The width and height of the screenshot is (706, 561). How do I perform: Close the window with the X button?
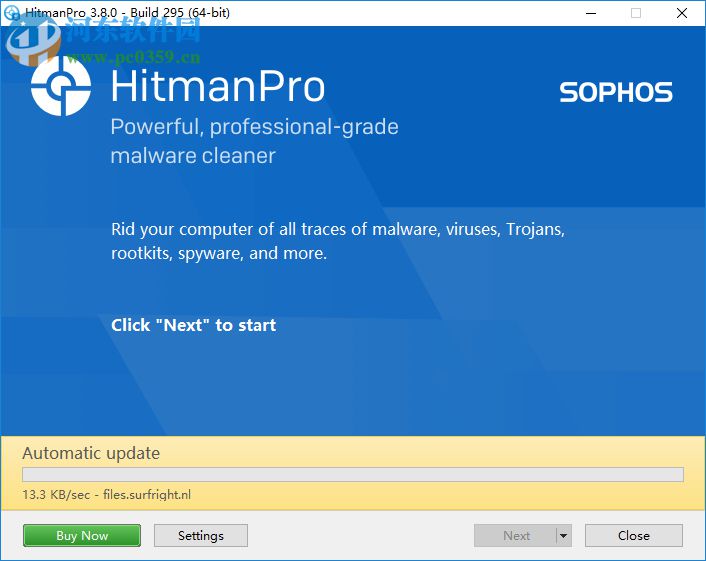(682, 13)
